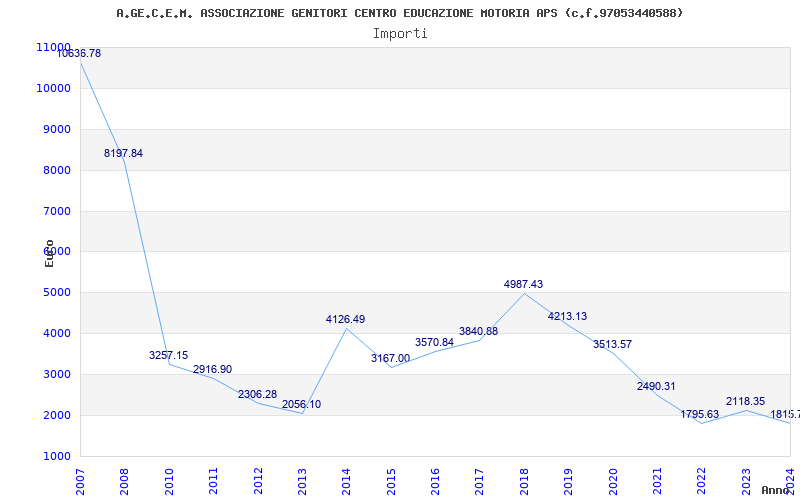800x500 pixels.
Task: Click the 2015 x-axis year label
Action: click(391, 481)
